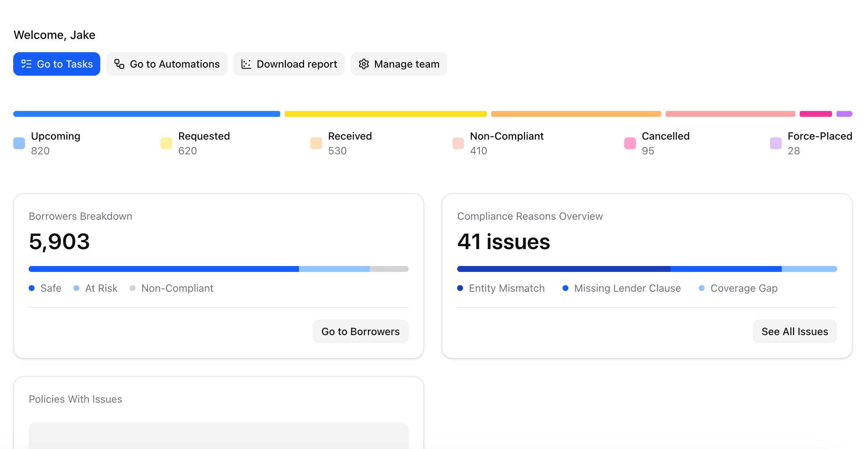Select the chart icon next to Download report
868x449 pixels.
click(246, 64)
